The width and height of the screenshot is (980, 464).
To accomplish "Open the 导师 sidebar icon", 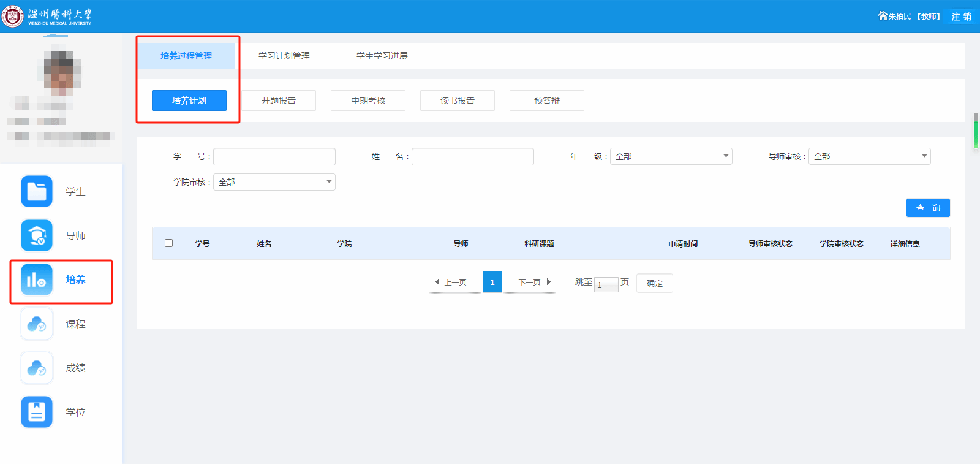I will tap(37, 235).
